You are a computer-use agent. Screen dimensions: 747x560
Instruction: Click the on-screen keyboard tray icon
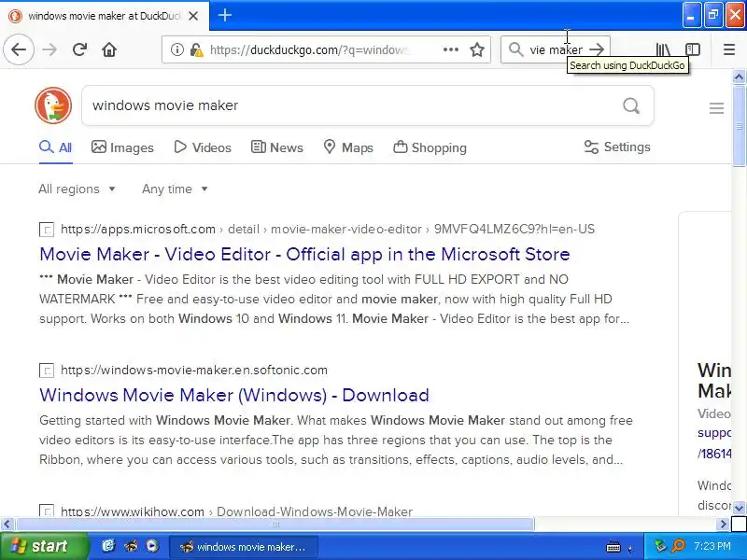click(613, 547)
